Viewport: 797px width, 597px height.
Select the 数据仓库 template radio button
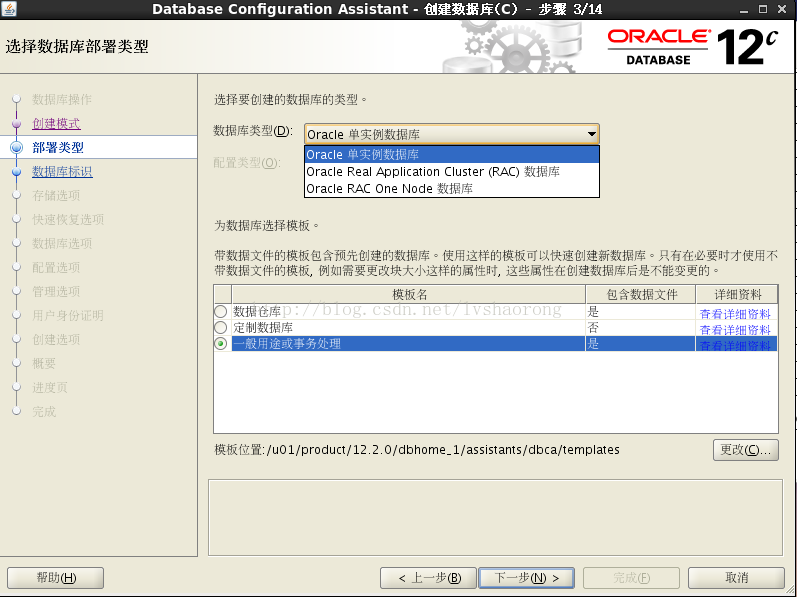[221, 311]
